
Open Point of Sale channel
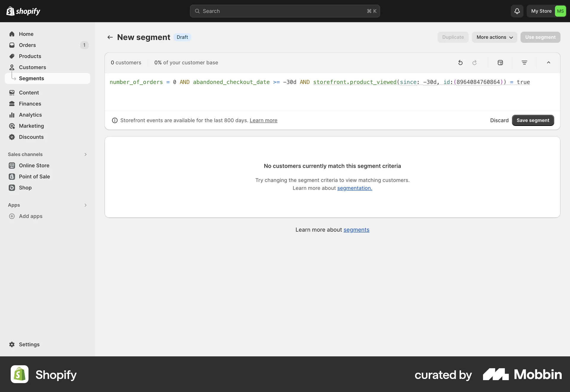pyautogui.click(x=34, y=176)
